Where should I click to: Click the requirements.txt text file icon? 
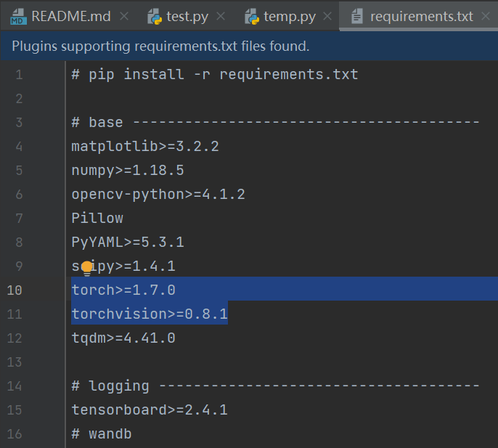point(357,16)
